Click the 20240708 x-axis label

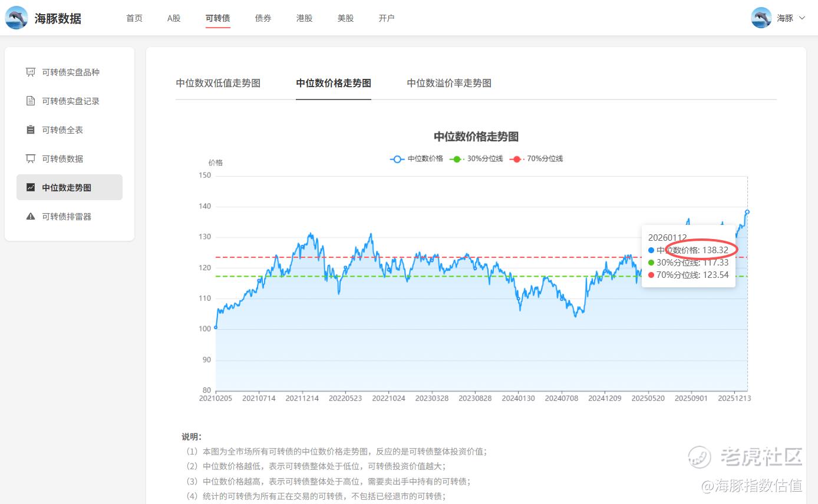click(x=562, y=399)
